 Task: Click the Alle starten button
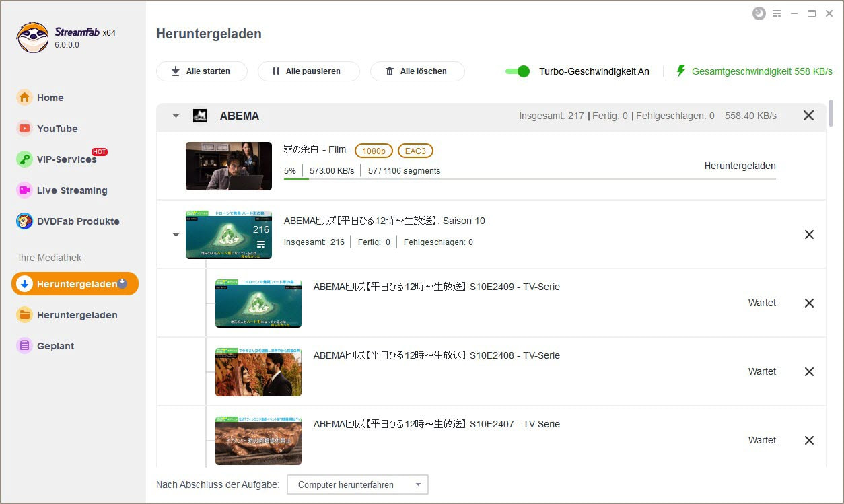point(202,71)
